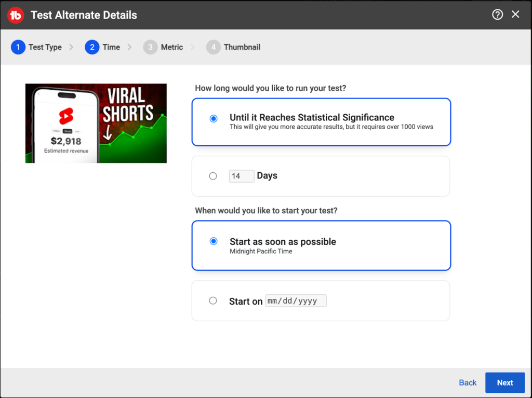The height and width of the screenshot is (398, 532).
Task: Choose the Days duration radio button
Action: (x=213, y=176)
